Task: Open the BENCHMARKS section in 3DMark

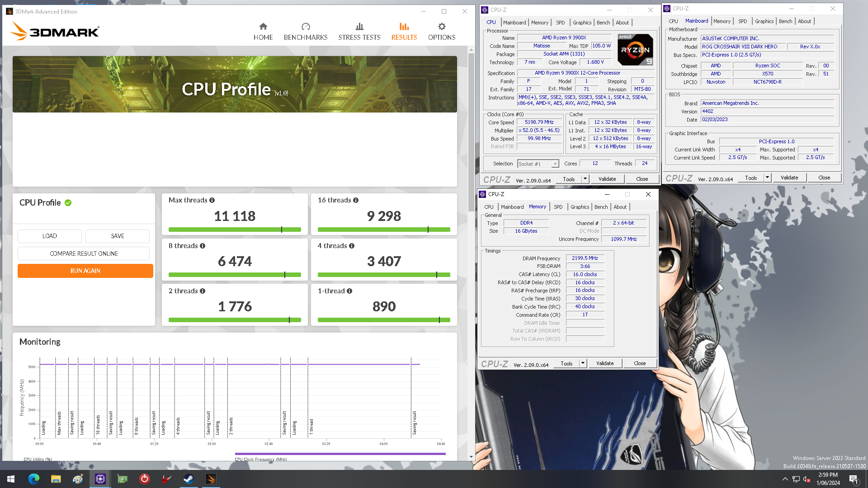Action: [306, 32]
